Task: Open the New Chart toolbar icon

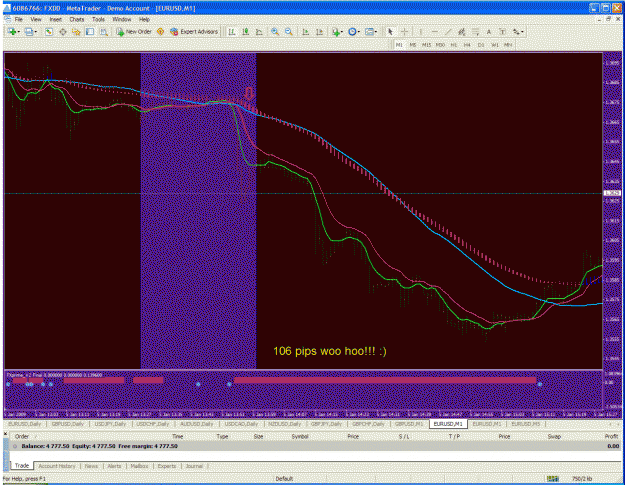Action: point(11,32)
